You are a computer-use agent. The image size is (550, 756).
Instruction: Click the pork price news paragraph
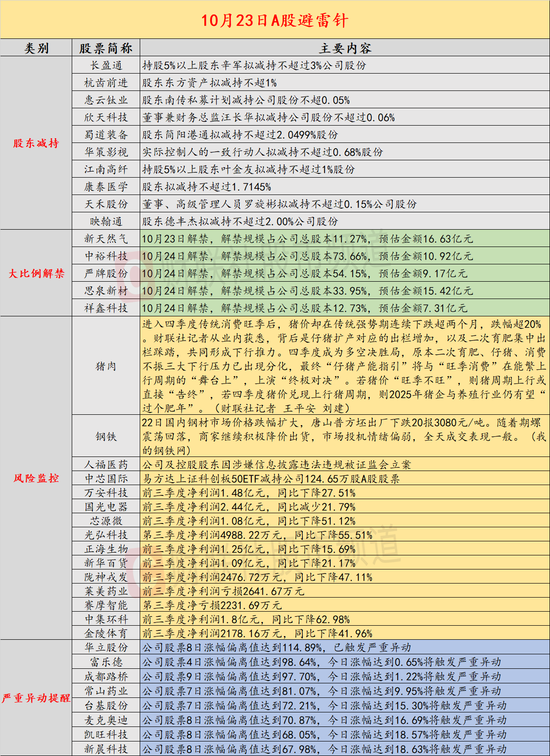[x=344, y=366]
